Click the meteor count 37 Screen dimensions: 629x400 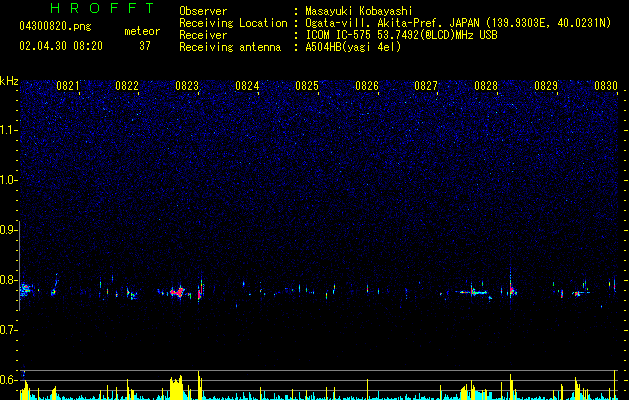coord(145,46)
